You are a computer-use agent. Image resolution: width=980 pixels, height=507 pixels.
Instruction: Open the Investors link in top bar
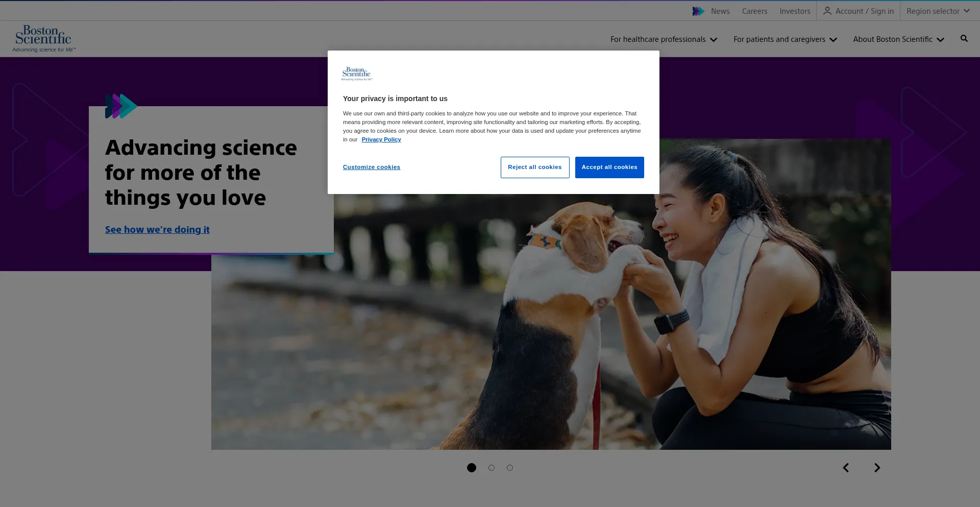[795, 11]
